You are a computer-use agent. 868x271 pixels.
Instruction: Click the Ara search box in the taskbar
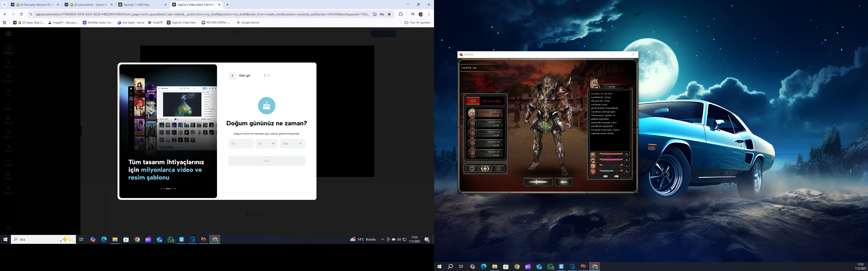[43, 240]
